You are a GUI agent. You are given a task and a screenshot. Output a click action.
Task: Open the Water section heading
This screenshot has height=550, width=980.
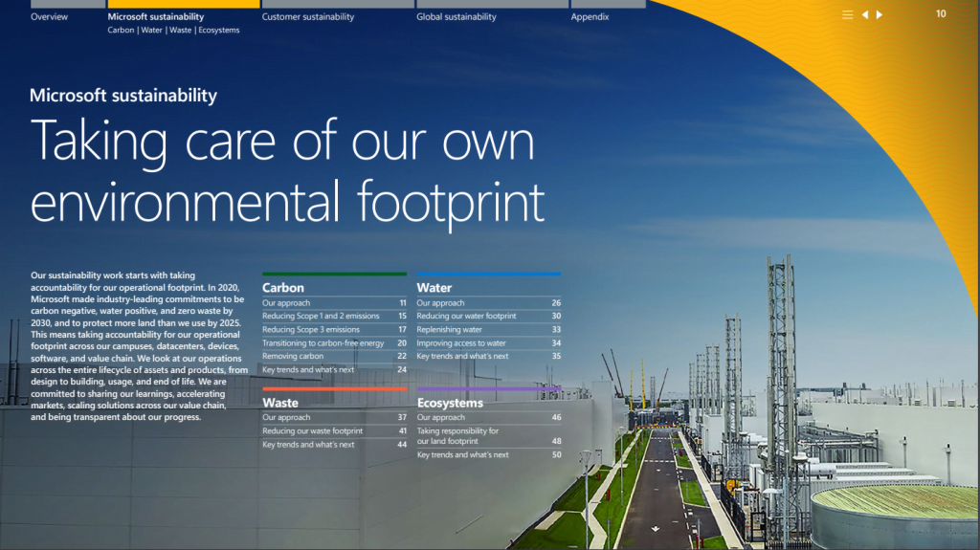[x=434, y=288]
